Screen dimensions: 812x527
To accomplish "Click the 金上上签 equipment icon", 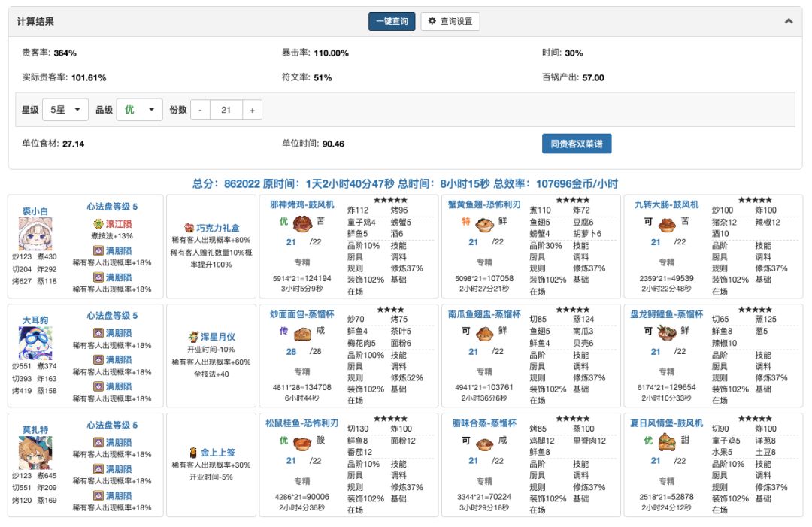I will pyautogui.click(x=193, y=453).
